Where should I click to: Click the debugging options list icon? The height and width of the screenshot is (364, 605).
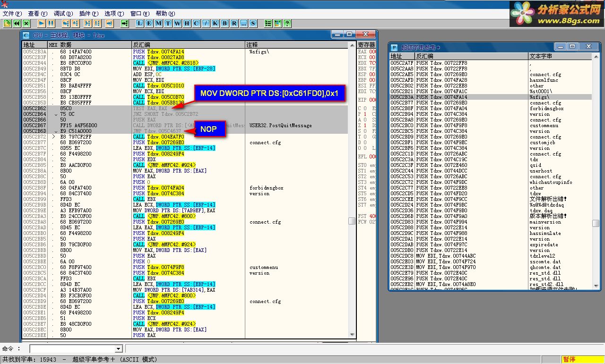(268, 23)
